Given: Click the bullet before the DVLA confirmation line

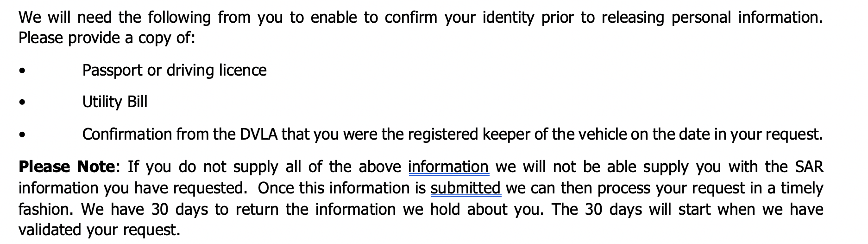Looking at the screenshot, I should pyautogui.click(x=22, y=135).
